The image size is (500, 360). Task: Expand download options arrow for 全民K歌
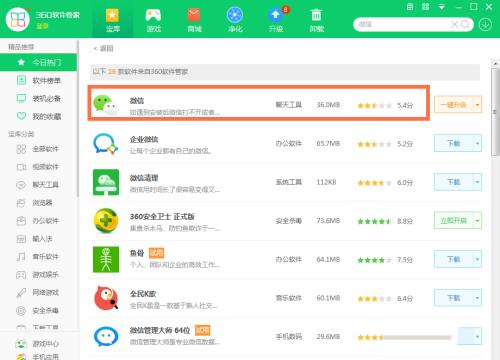tap(478, 298)
